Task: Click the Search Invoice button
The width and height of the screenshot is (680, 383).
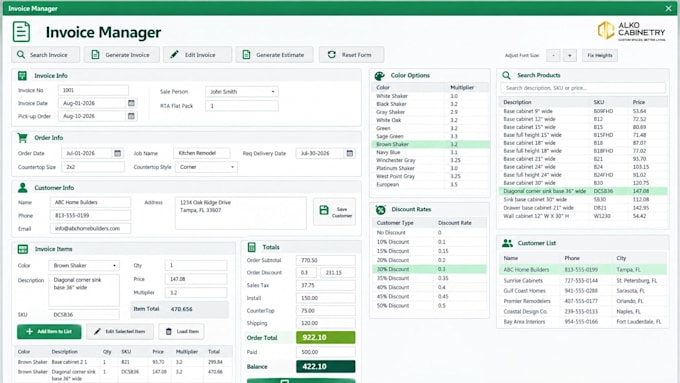Action: coord(46,55)
